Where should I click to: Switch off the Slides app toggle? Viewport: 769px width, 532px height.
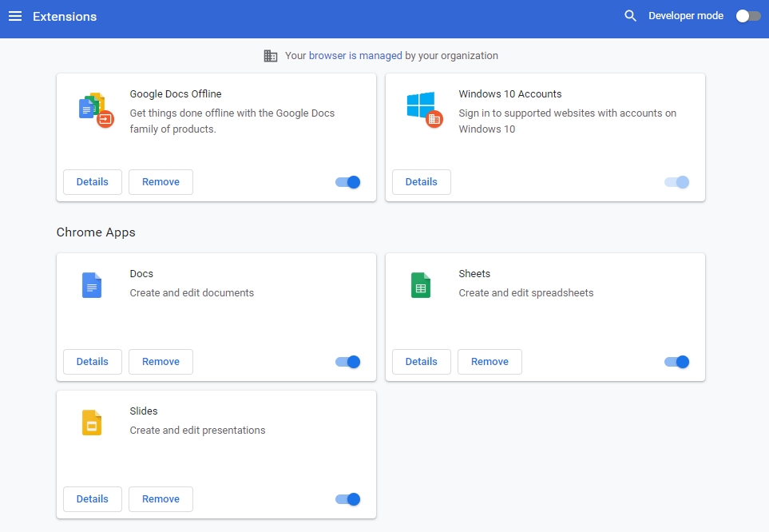coord(347,499)
